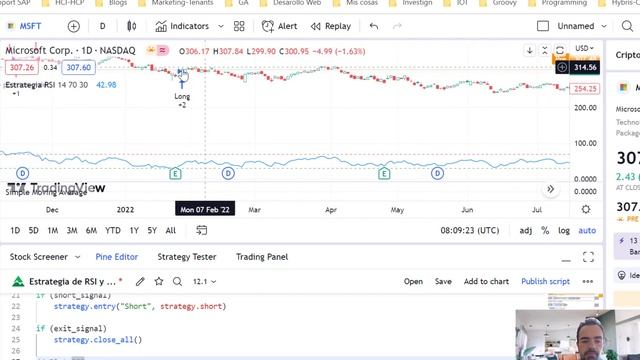Image resolution: width=640 pixels, height=360 pixels.
Task: Maximize the bottom panel fullscreen icon
Action: click(x=588, y=257)
